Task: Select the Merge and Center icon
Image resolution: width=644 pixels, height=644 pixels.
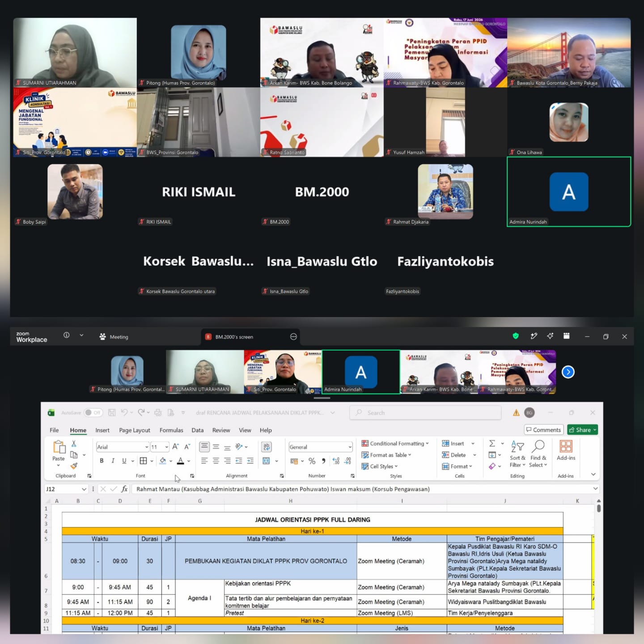Action: pos(266,461)
